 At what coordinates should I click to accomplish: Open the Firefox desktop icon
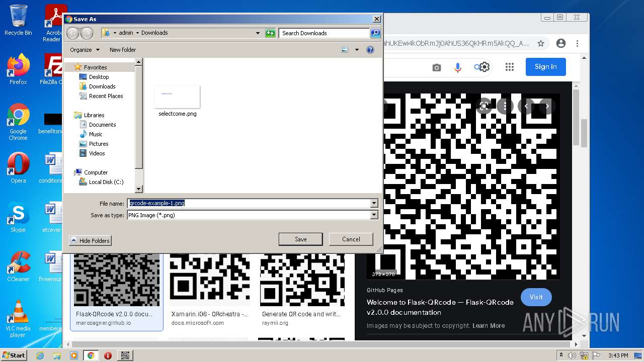pos(18,69)
